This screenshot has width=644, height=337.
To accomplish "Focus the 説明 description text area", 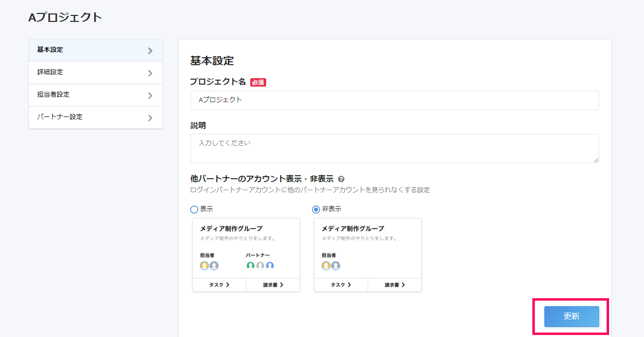I will [x=394, y=148].
